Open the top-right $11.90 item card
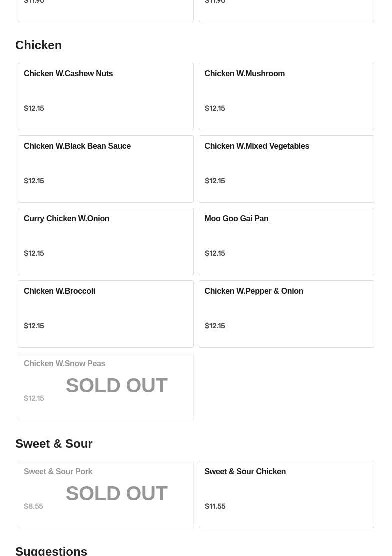Image resolution: width=392 pixels, height=556 pixels. click(x=286, y=11)
